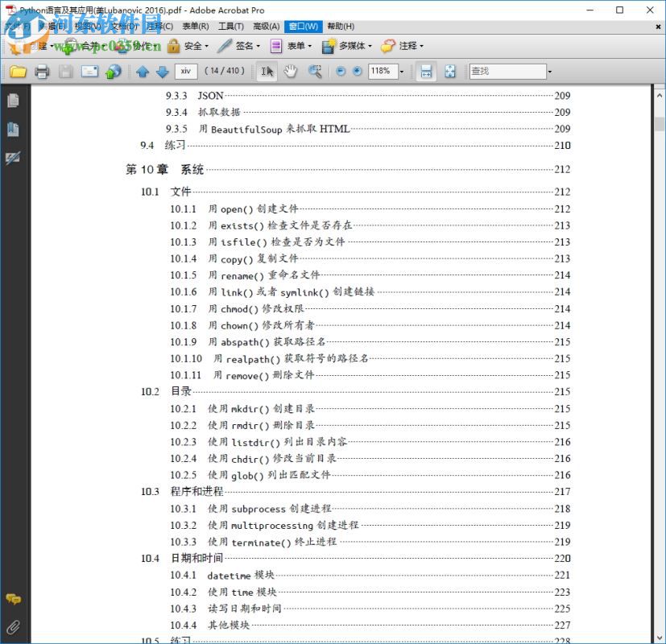Open the 多媒体 multimedia dropdown

pyautogui.click(x=352, y=46)
